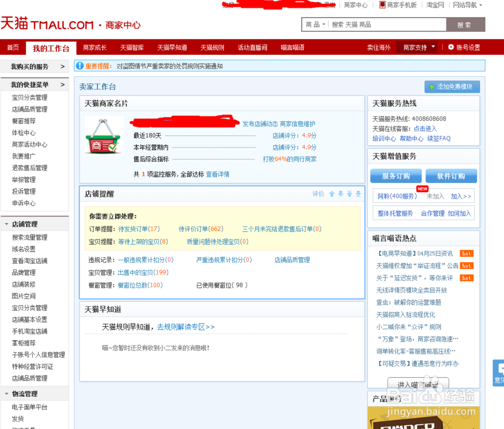The height and width of the screenshot is (429, 504).
Task: Open 一般违规累计扣分(0) link
Action: [x=146, y=260]
